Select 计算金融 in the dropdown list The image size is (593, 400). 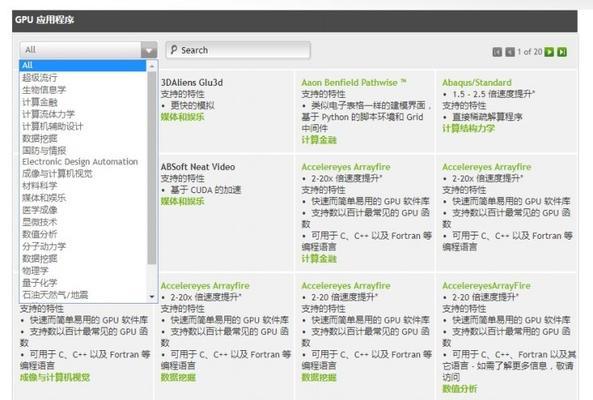click(40, 102)
